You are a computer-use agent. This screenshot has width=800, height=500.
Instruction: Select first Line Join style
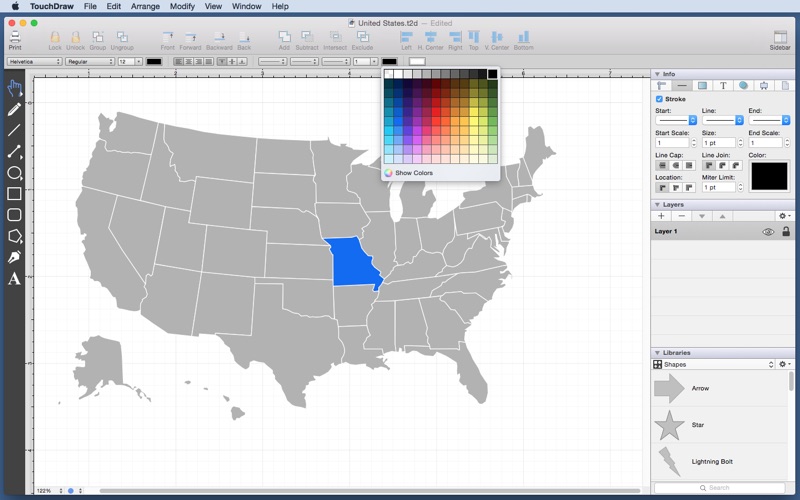tap(709, 165)
